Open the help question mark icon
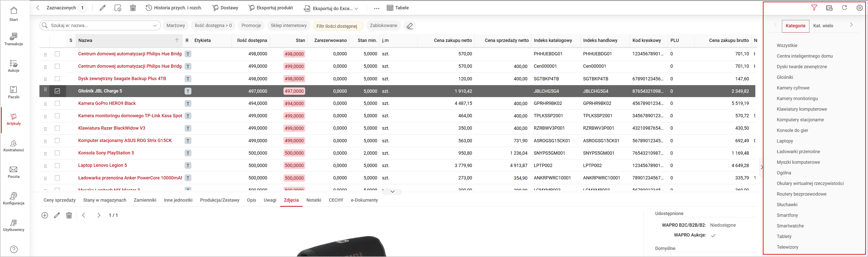The image size is (868, 257). (x=14, y=249)
